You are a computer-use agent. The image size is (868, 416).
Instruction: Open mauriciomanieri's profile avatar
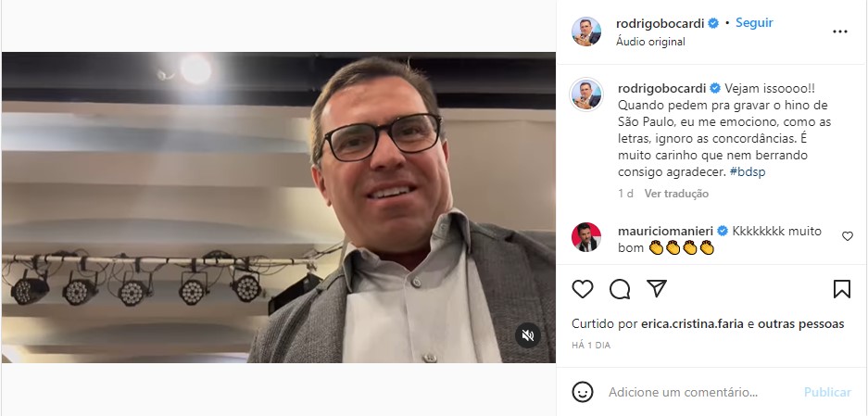(586, 237)
